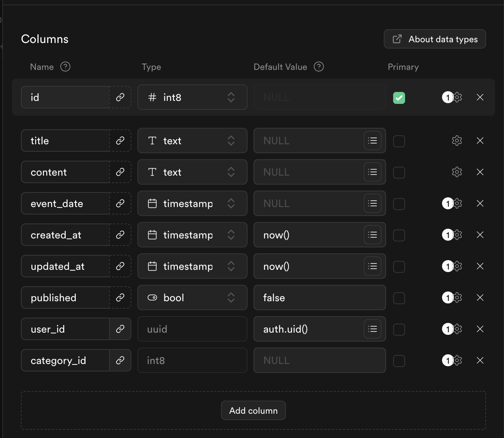The image size is (504, 438).
Task: Remove the category_id column with X
Action: point(480,360)
